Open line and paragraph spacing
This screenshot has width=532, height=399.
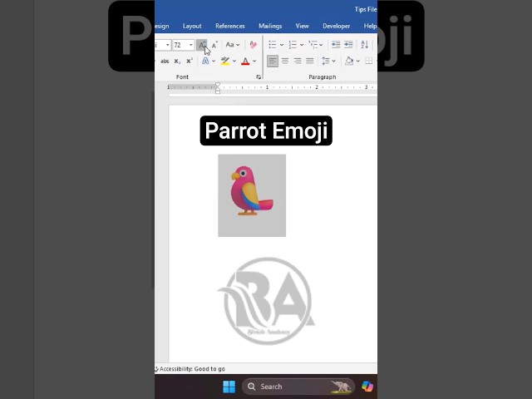pyautogui.click(x=326, y=61)
